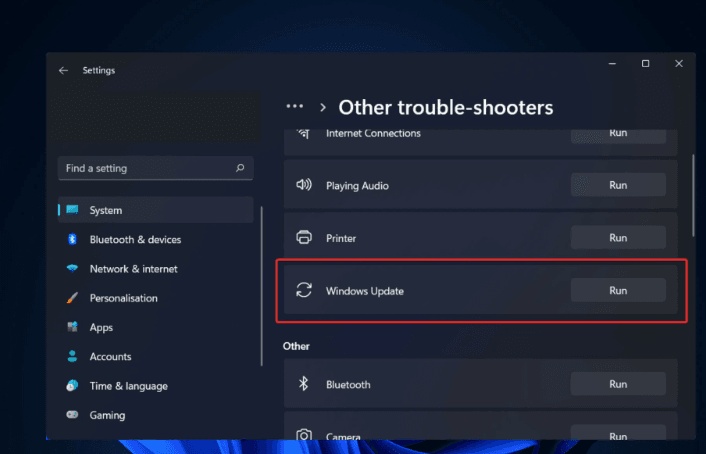Viewport: 706px width, 454px height.
Task: Run the Bluetooth troubleshooter
Action: [x=618, y=384]
